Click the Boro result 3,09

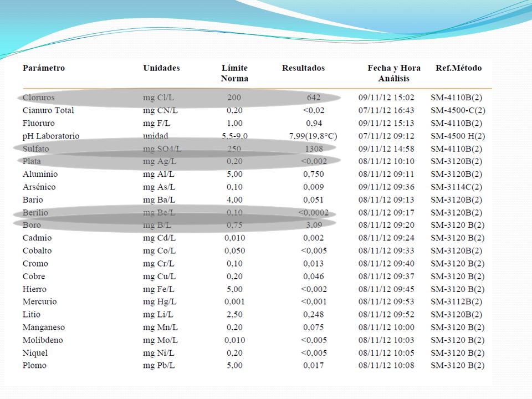pos(314,225)
